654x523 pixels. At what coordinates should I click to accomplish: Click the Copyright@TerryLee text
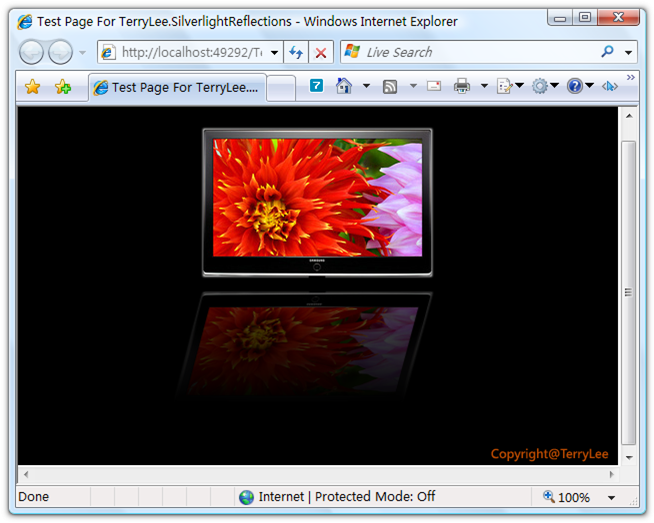coord(549,453)
